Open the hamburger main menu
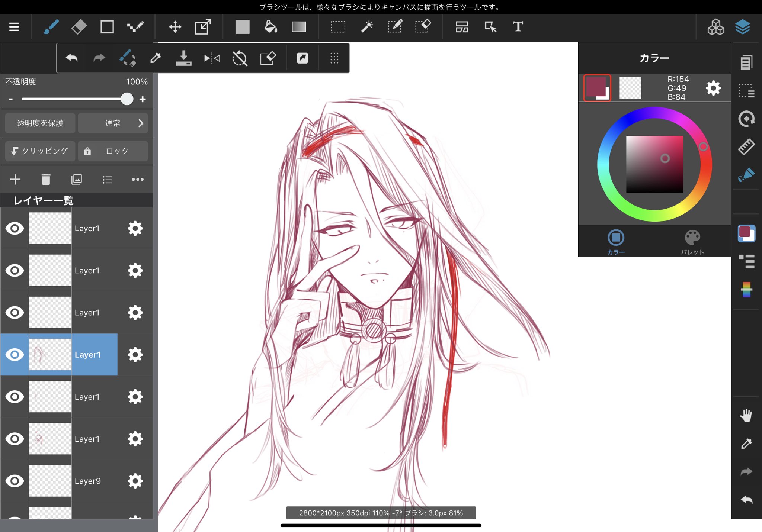762x532 pixels. (x=14, y=27)
